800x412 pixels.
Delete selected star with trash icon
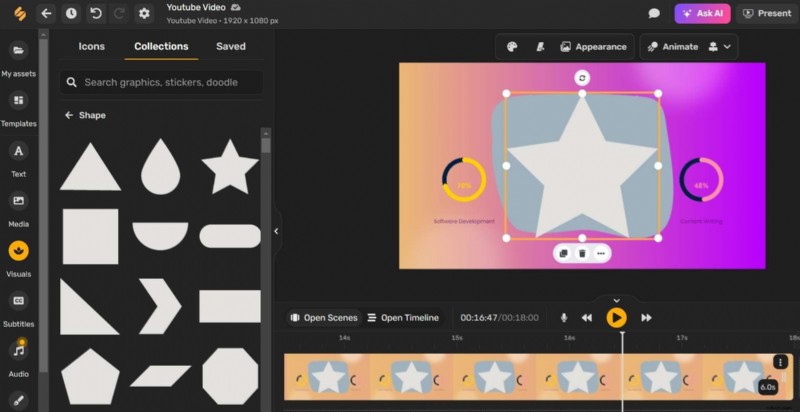tap(582, 254)
